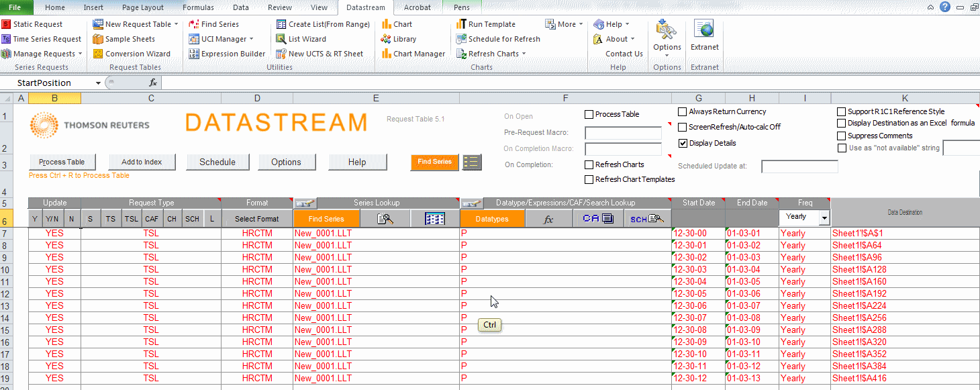The height and width of the screenshot is (390, 980).
Task: Enable Always Return Currency
Action: (x=683, y=111)
